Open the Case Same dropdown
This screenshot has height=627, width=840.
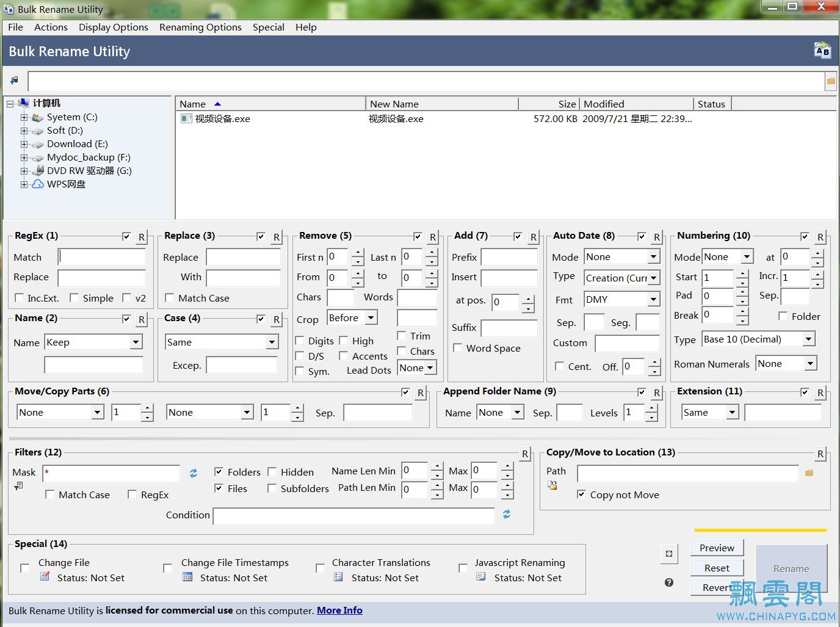click(272, 342)
